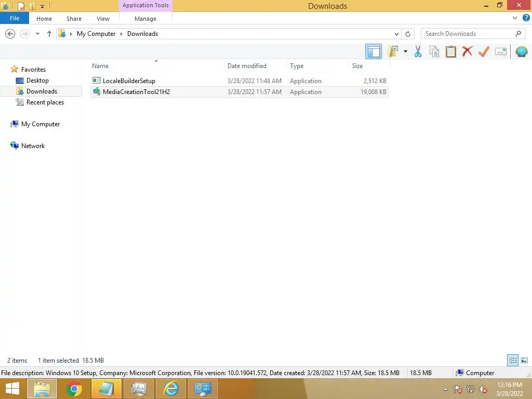Image resolution: width=532 pixels, height=399 pixels.
Task: Click Downloads in the address breadcrumb
Action: [x=142, y=34]
